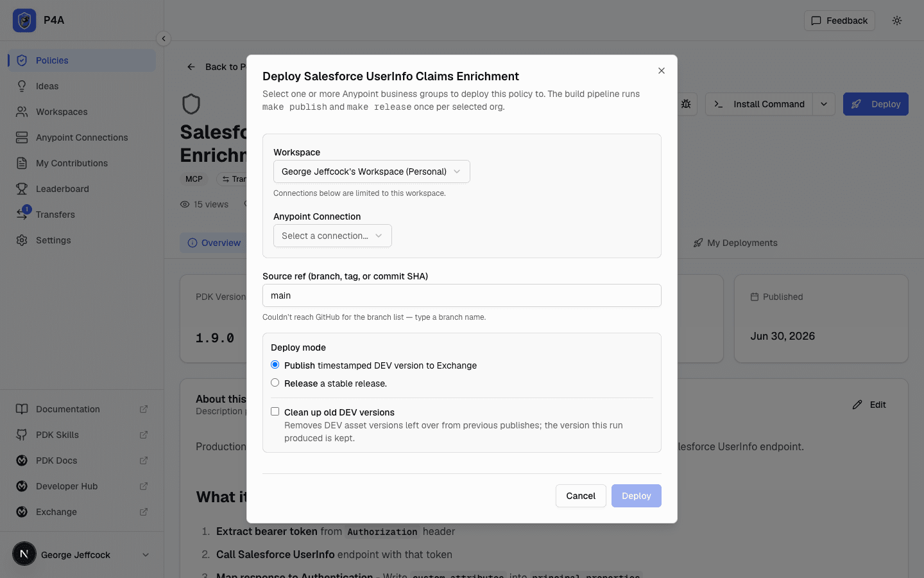Open Developer Hub external link arrow

[144, 486]
